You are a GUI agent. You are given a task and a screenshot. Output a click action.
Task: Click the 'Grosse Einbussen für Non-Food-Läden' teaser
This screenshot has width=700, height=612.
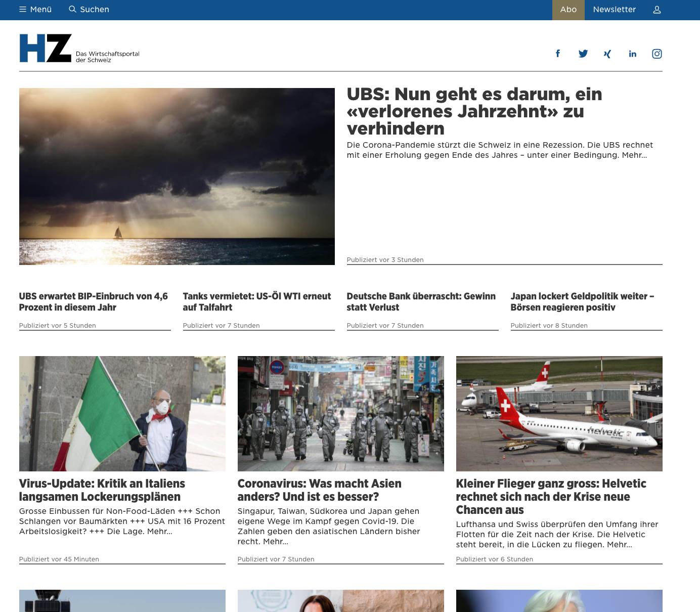[x=122, y=521]
